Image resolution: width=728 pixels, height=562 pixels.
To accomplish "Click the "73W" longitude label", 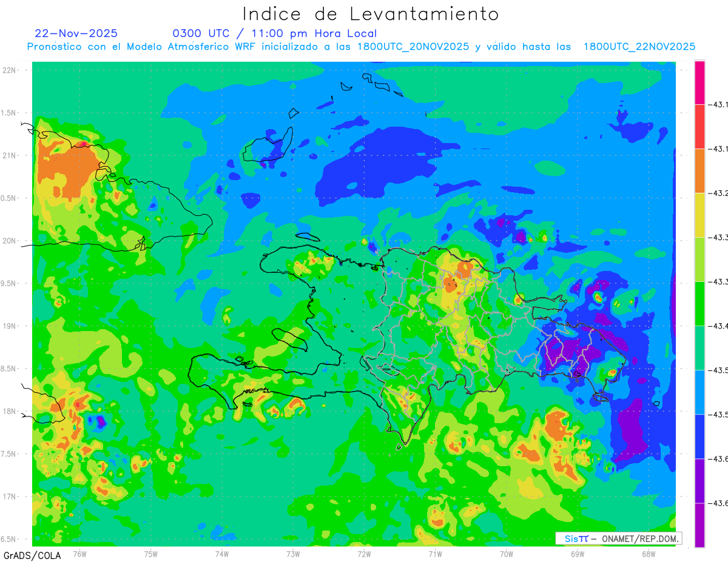I will [x=293, y=554].
